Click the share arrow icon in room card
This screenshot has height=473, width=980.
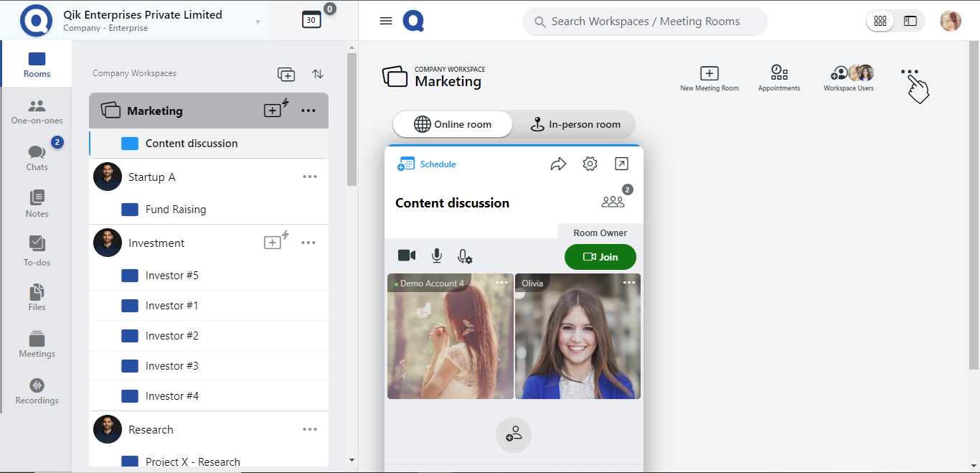[x=558, y=164]
